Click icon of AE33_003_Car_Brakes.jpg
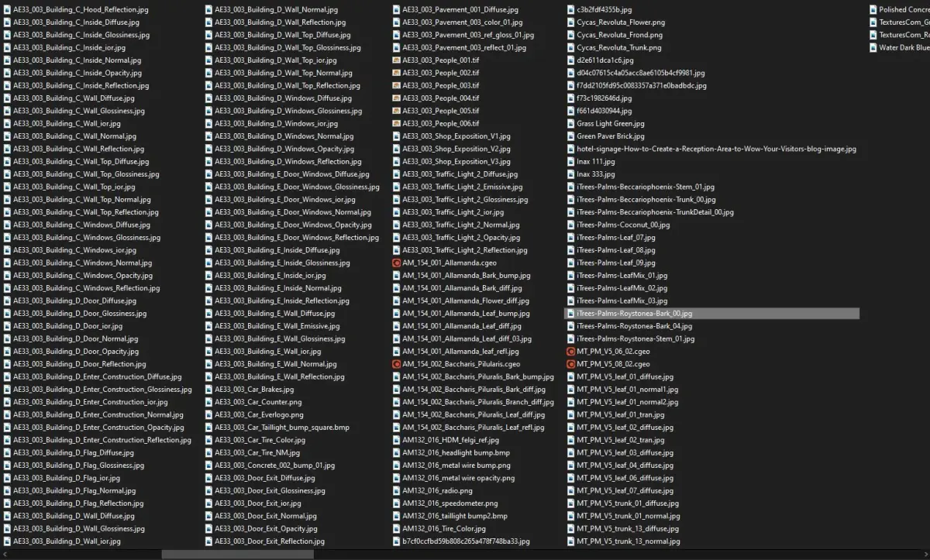This screenshot has height=560, width=930. point(208,390)
